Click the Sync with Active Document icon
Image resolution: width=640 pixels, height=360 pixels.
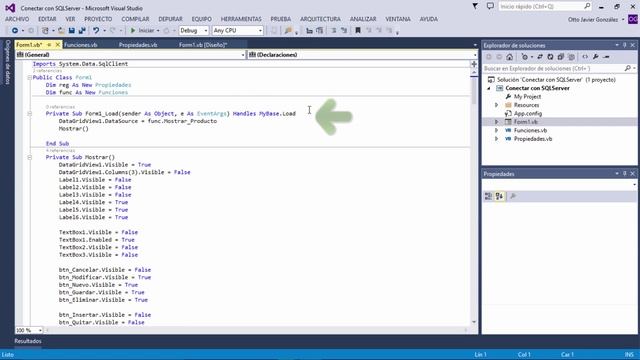click(x=540, y=57)
